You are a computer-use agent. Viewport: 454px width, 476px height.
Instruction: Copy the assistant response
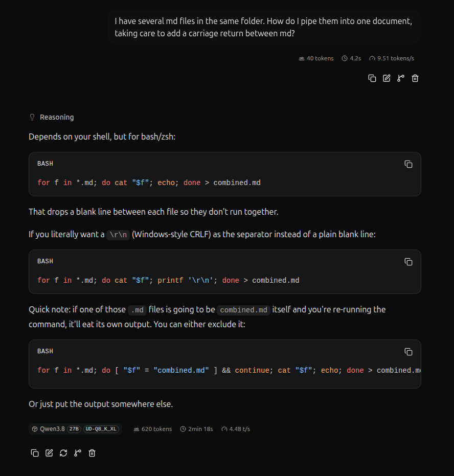click(35, 453)
